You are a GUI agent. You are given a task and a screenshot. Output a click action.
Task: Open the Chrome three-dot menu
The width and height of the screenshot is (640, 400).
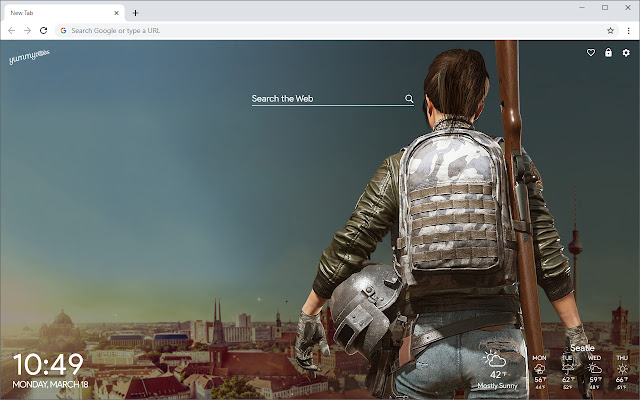629,31
